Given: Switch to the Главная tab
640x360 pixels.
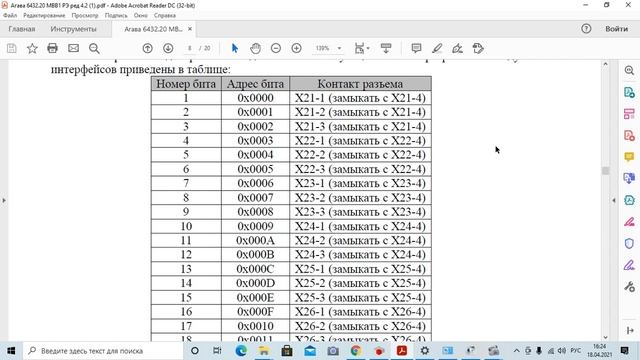Looking at the screenshot, I should point(22,29).
